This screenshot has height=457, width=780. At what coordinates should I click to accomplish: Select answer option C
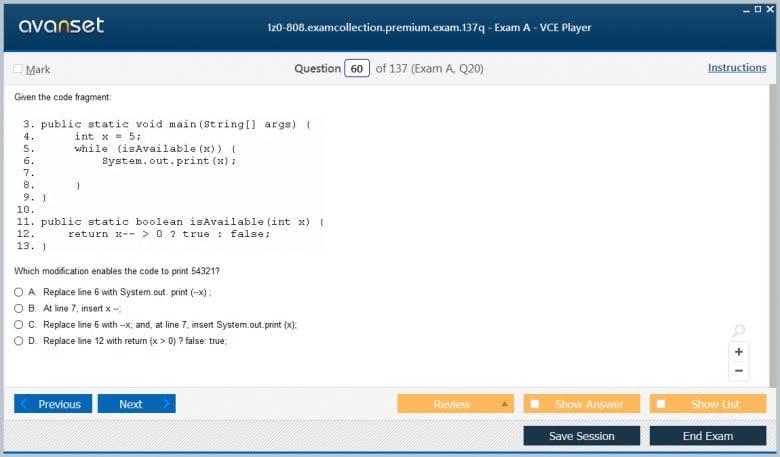coord(18,325)
